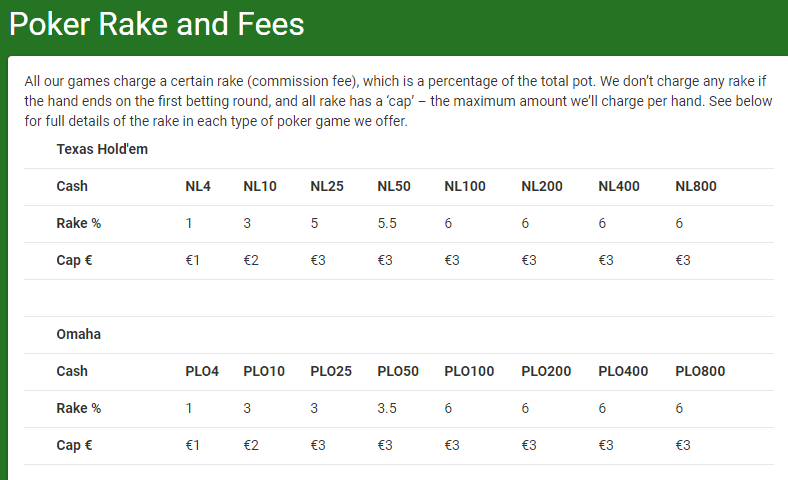Click the 3.5 rake value under PLO50

[x=387, y=408]
